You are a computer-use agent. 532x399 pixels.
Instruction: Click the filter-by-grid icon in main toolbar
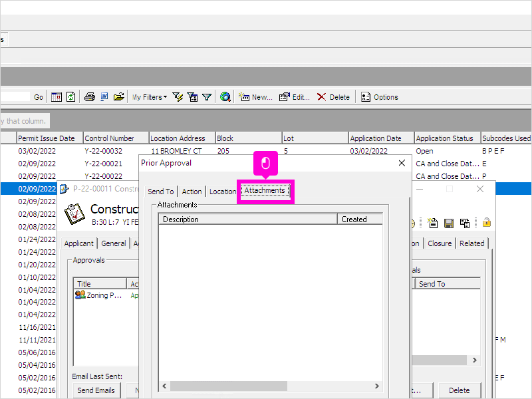[x=192, y=97]
